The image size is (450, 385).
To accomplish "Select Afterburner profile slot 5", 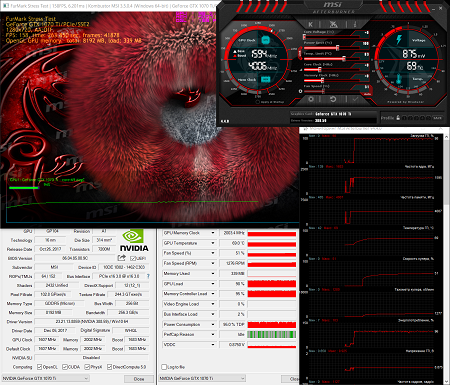I will coord(429,118).
